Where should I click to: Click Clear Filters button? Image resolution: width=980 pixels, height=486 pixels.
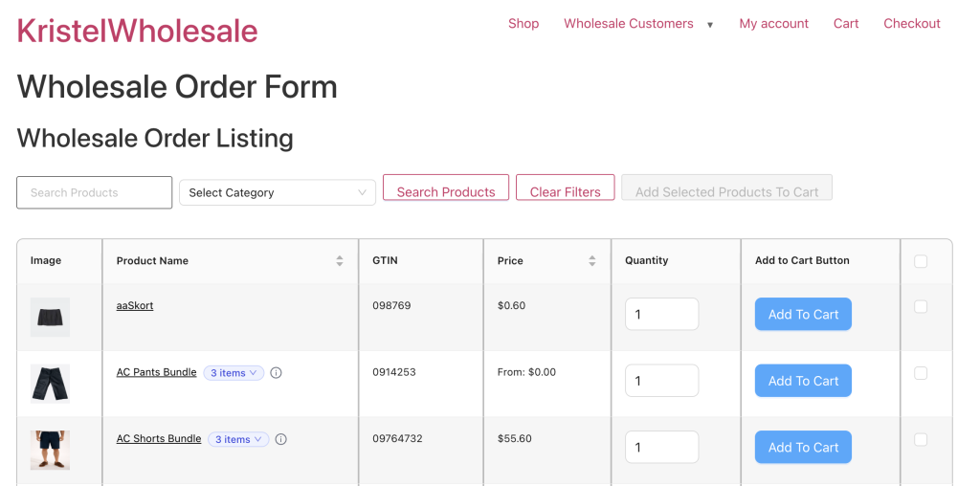(565, 188)
